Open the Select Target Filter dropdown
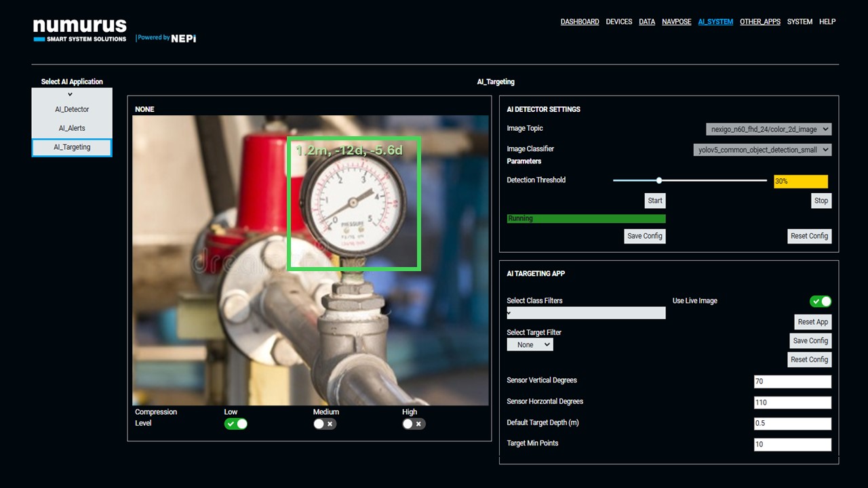The height and width of the screenshot is (488, 868). [530, 344]
